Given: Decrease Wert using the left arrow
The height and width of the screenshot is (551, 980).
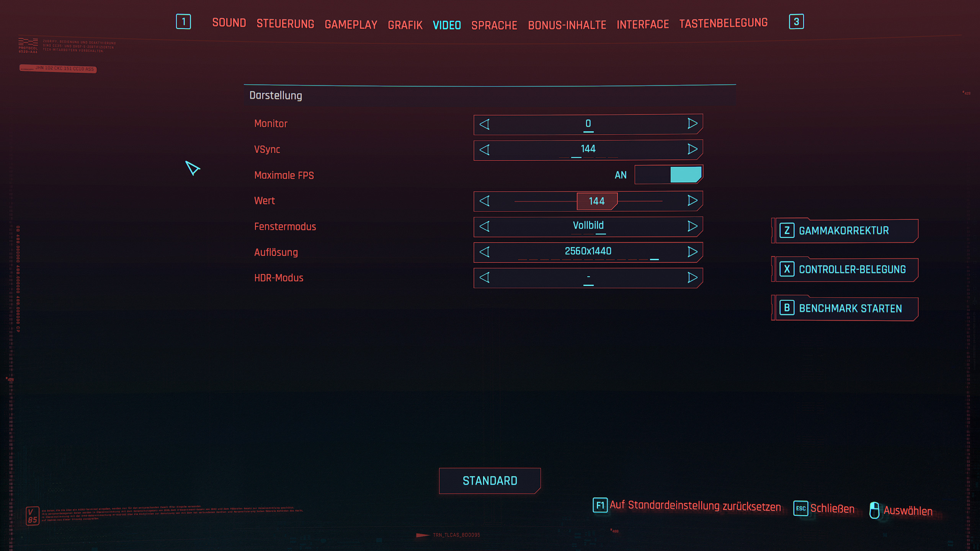Looking at the screenshot, I should coord(485,201).
